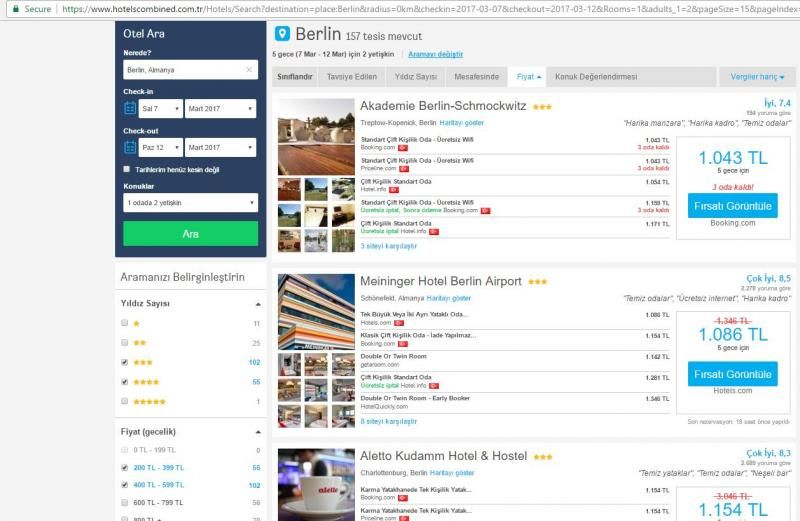Toggle the 'Tarihlerim henüz kesin değil' checkbox
This screenshot has height=521, width=800.
[x=127, y=170]
